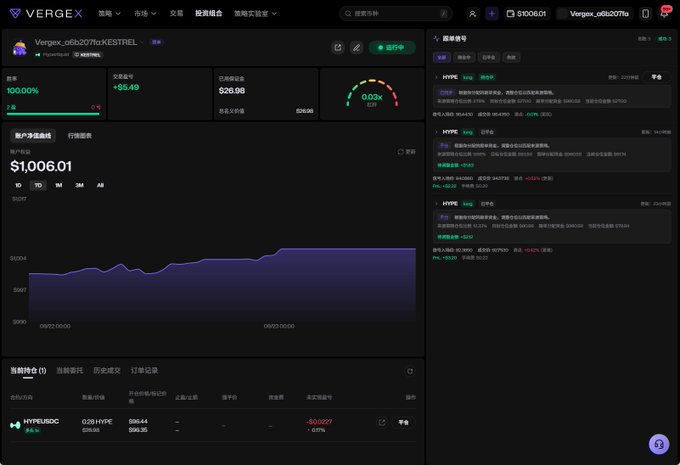680x465 pixels.
Task: Click the win rate progress bar
Action: (53, 114)
